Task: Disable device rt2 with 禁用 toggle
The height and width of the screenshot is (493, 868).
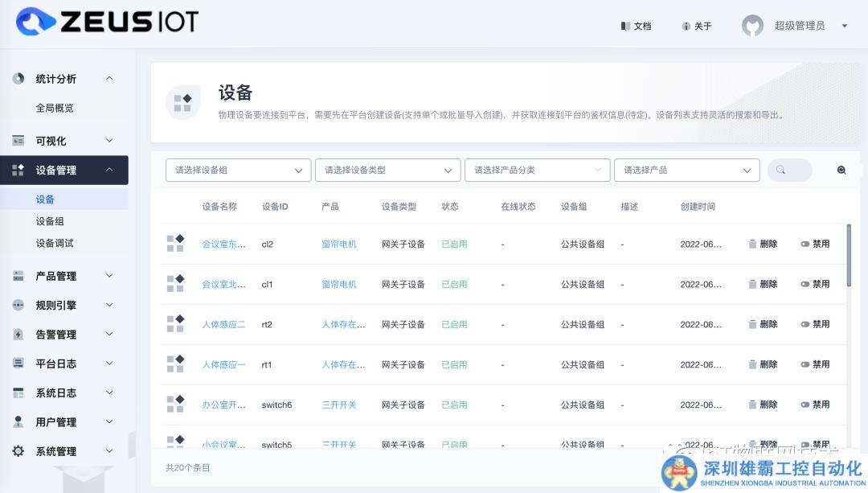Action: [x=805, y=324]
